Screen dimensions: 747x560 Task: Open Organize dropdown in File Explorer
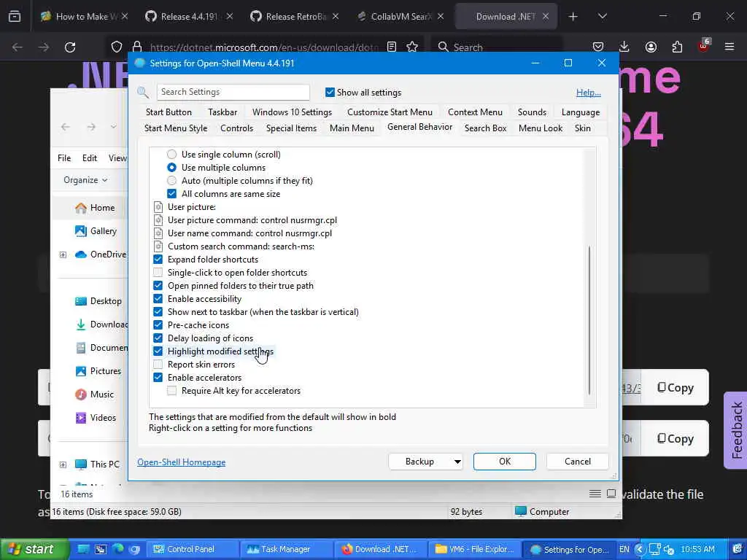click(x=86, y=180)
